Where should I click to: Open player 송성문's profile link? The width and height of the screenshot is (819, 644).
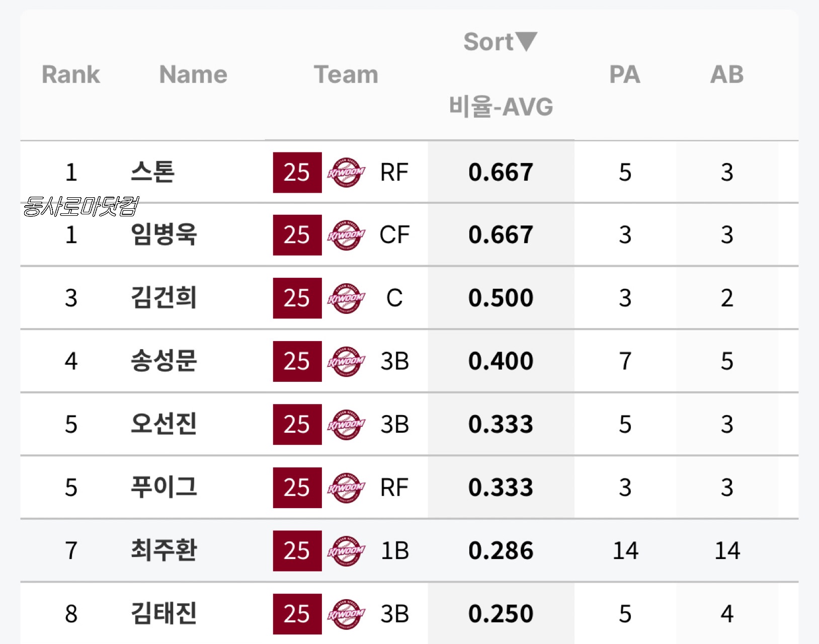163,361
